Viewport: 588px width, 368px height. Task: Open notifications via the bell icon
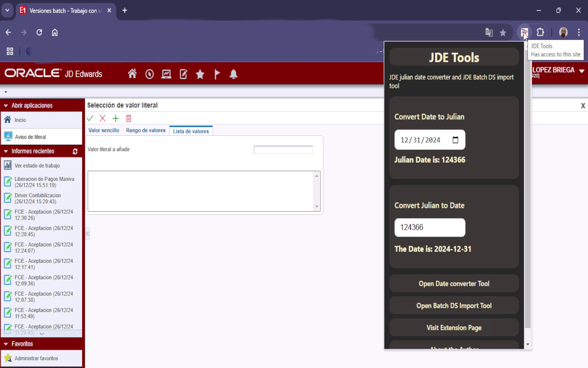coord(233,74)
